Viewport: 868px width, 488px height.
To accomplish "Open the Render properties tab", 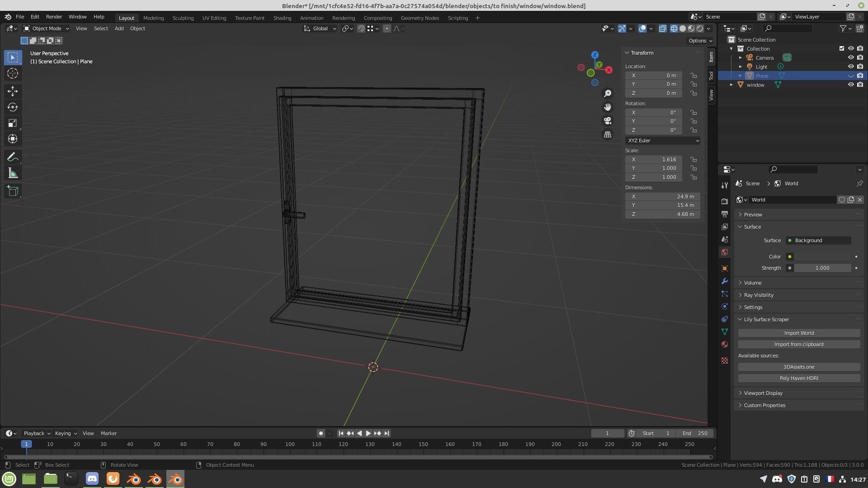I will click(x=725, y=201).
